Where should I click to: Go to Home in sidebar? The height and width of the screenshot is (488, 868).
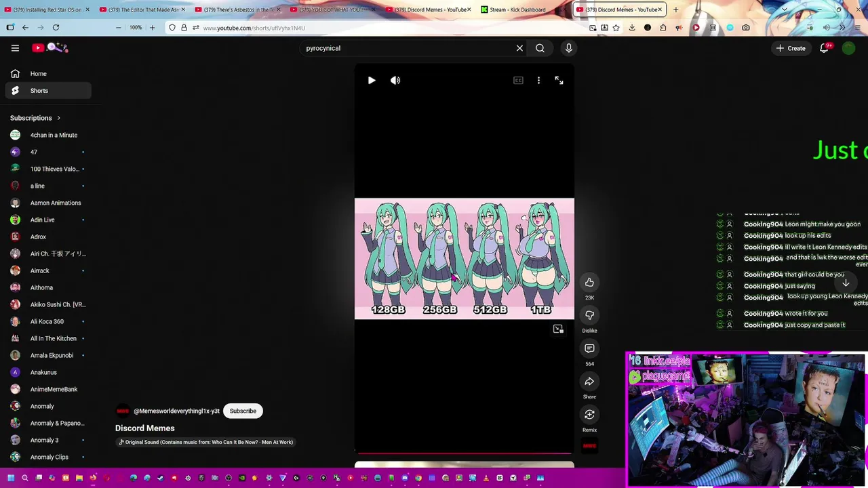pos(48,74)
